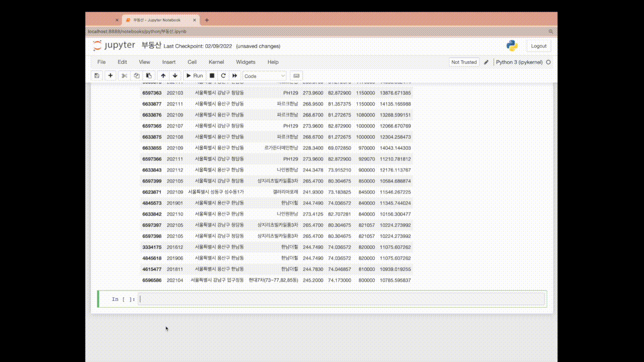This screenshot has width=644, height=362.
Task: Save the notebook with the floppy icon
Action: (97, 75)
